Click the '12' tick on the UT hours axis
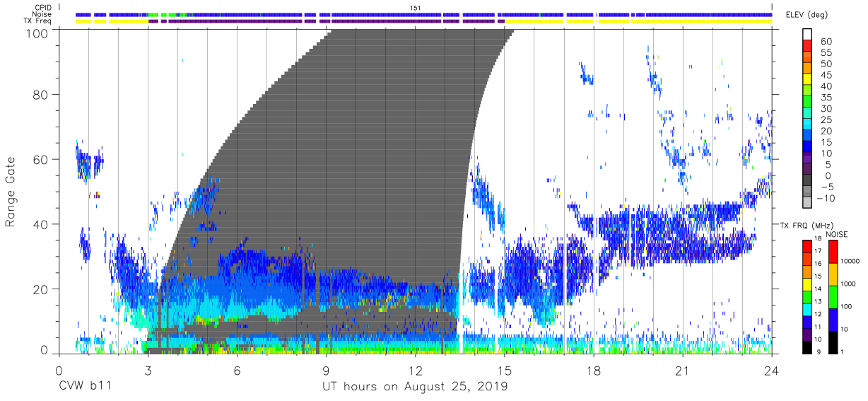The height and width of the screenshot is (401, 868). 415,371
